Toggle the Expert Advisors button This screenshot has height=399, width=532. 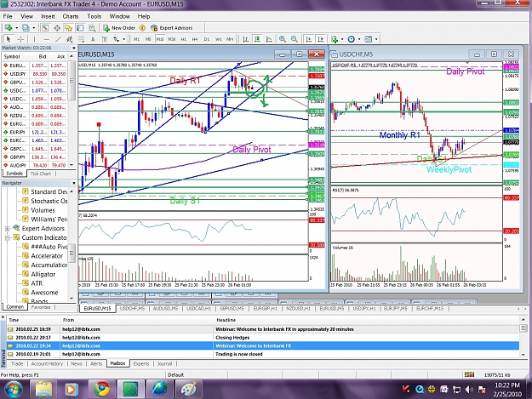pyautogui.click(x=172, y=28)
